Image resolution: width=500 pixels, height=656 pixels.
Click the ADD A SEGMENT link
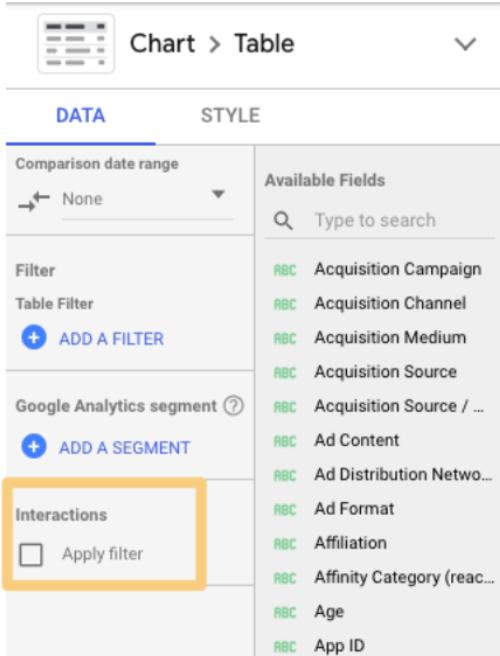point(125,448)
